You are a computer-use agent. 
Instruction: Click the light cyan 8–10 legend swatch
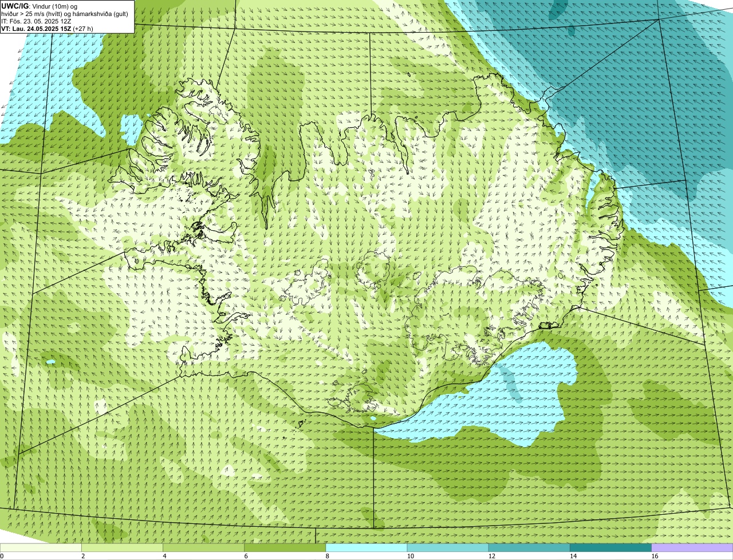tap(366, 547)
